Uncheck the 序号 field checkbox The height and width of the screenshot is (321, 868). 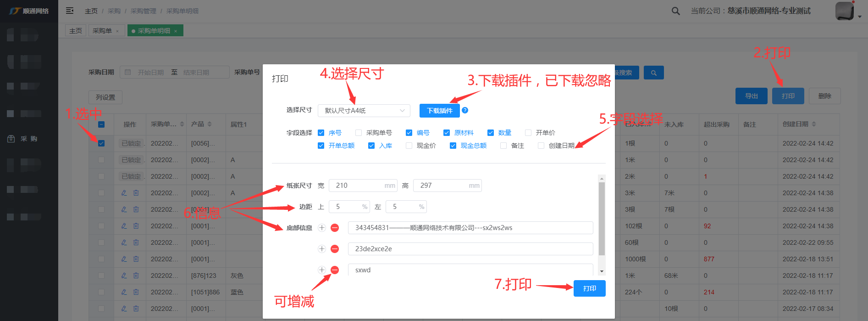click(x=321, y=133)
